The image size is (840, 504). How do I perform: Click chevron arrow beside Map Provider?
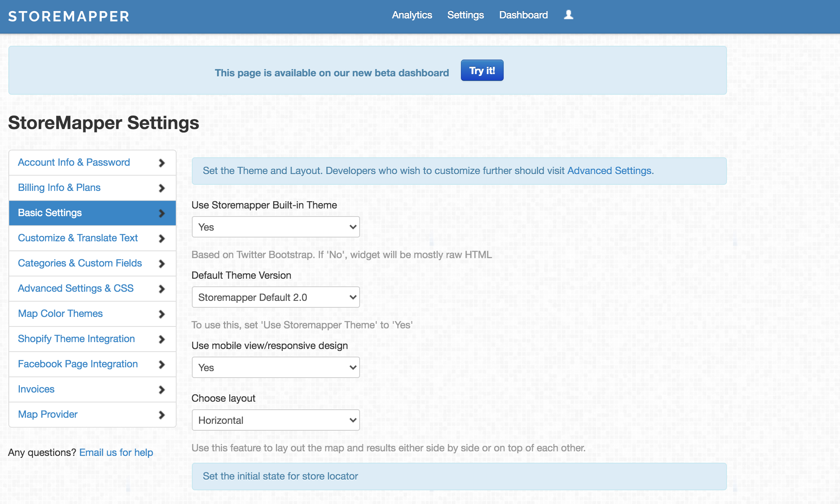(162, 415)
